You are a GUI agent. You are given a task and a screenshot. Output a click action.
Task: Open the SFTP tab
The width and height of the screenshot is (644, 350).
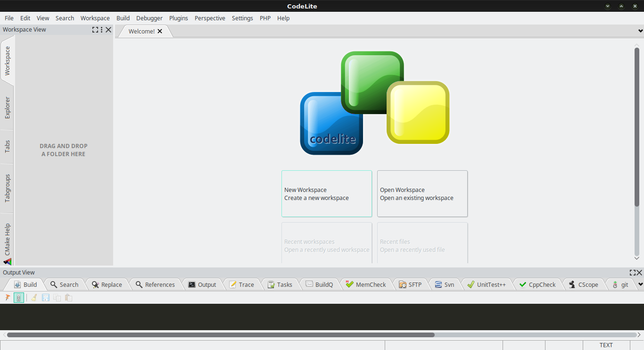[410, 284]
